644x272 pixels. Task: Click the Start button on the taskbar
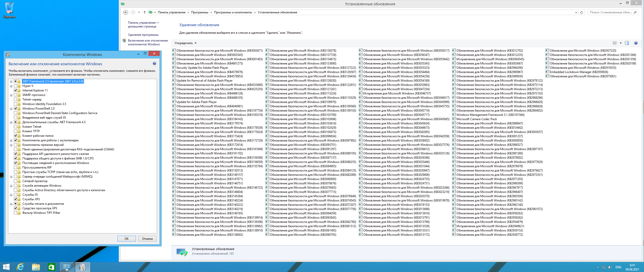(6, 267)
